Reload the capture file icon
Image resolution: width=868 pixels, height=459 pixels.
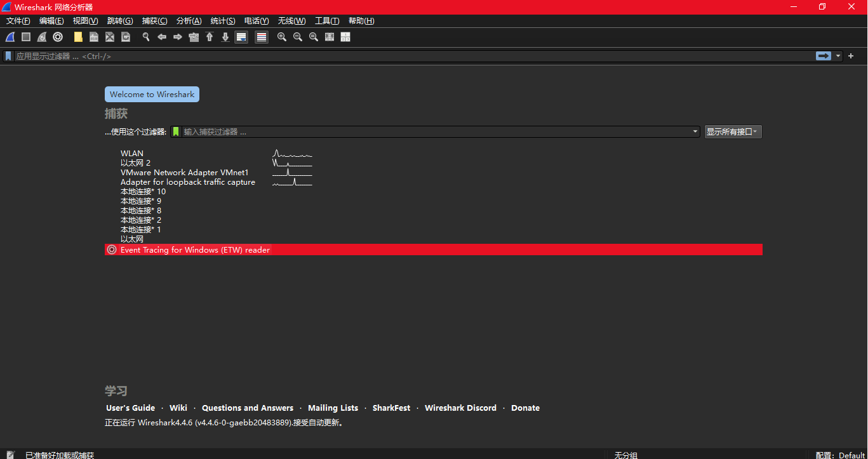click(126, 37)
